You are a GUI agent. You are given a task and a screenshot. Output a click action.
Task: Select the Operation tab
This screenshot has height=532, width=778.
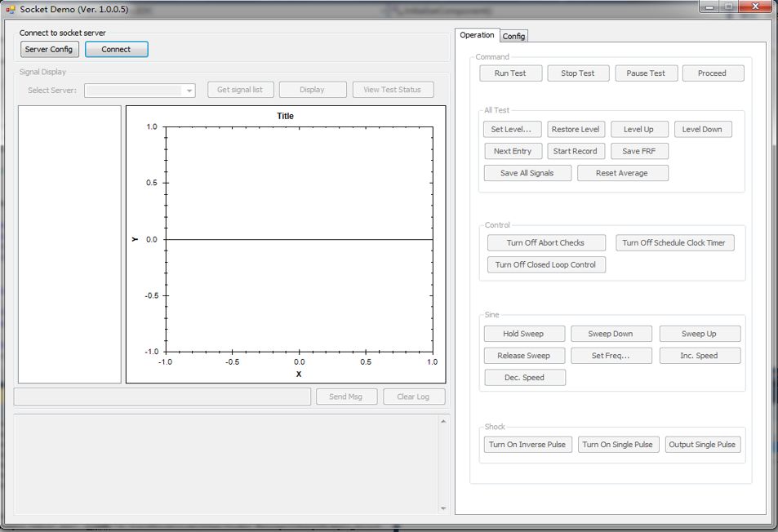(x=476, y=35)
